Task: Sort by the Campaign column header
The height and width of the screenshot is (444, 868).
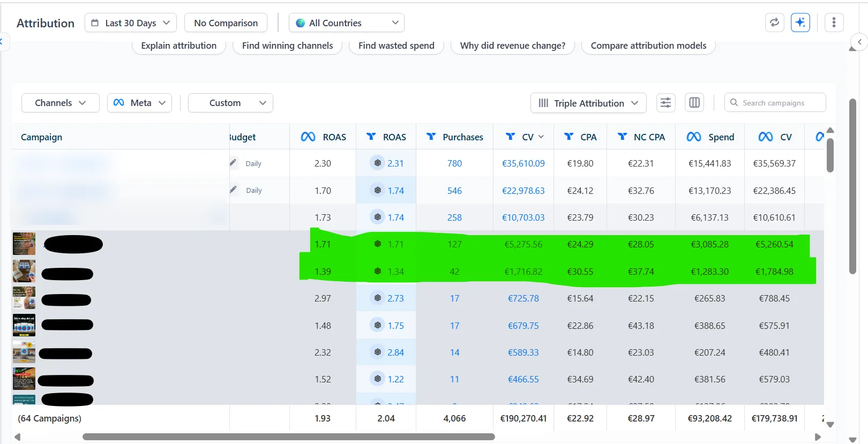Action: tap(41, 137)
